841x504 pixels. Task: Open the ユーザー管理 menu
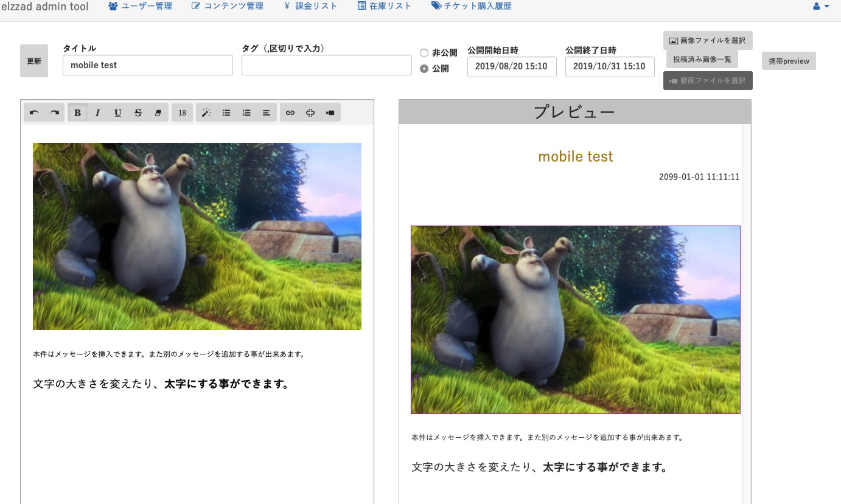point(140,6)
